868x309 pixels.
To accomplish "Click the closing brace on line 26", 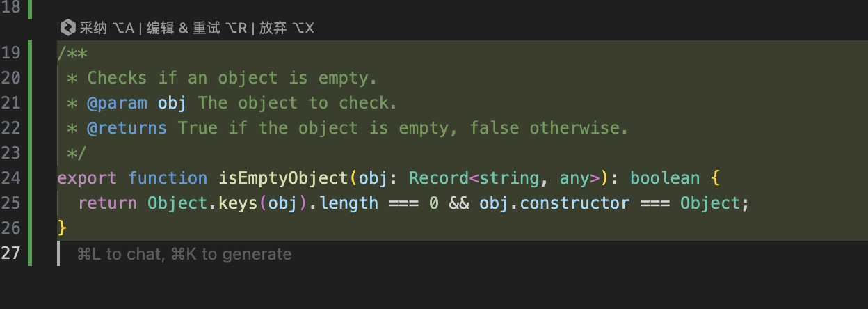I will point(62,228).
